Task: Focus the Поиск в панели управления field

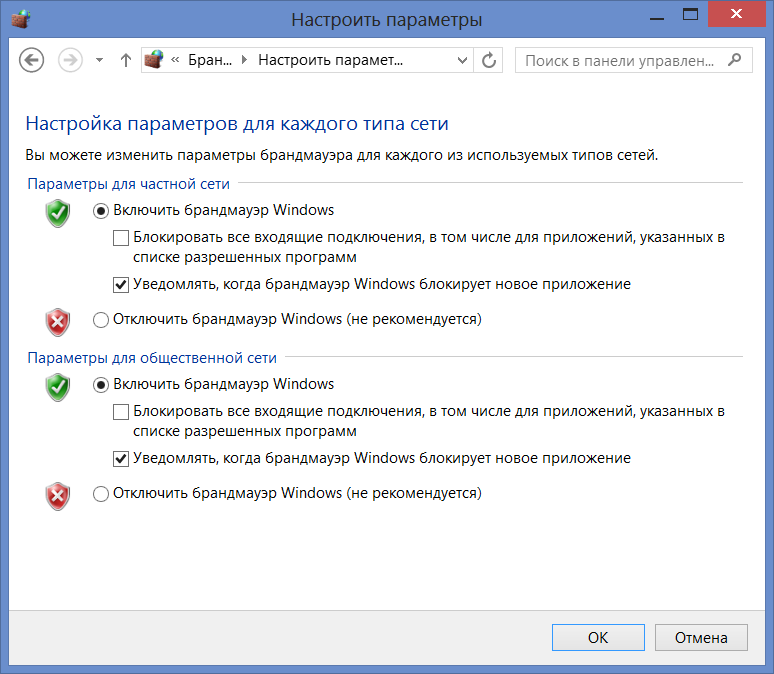Action: 633,60
